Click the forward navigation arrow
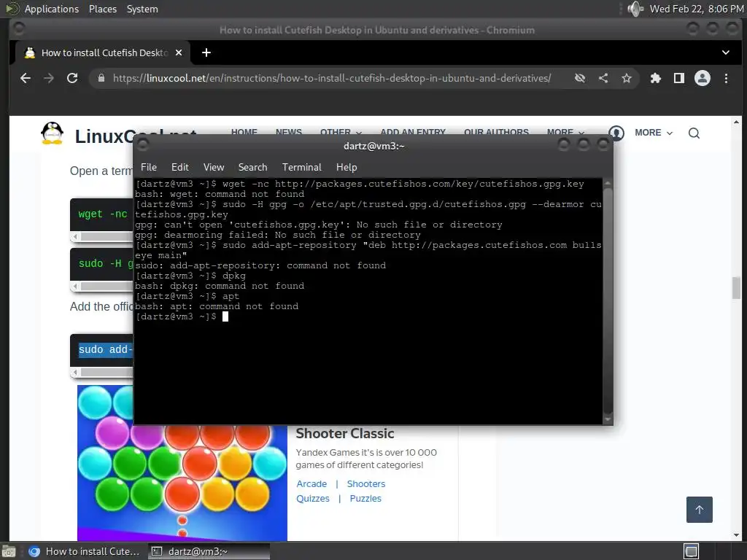This screenshot has height=560, width=747. click(49, 78)
